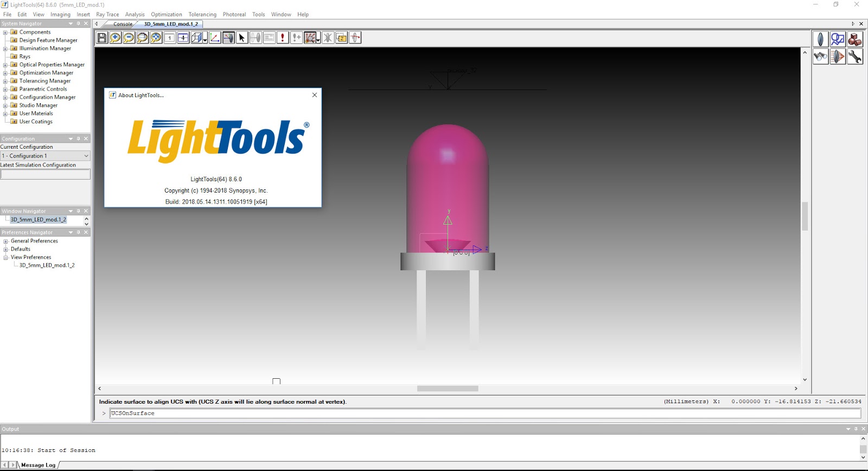Select the zoom window (rectangle zoom) icon
The height and width of the screenshot is (471, 868).
point(142,37)
